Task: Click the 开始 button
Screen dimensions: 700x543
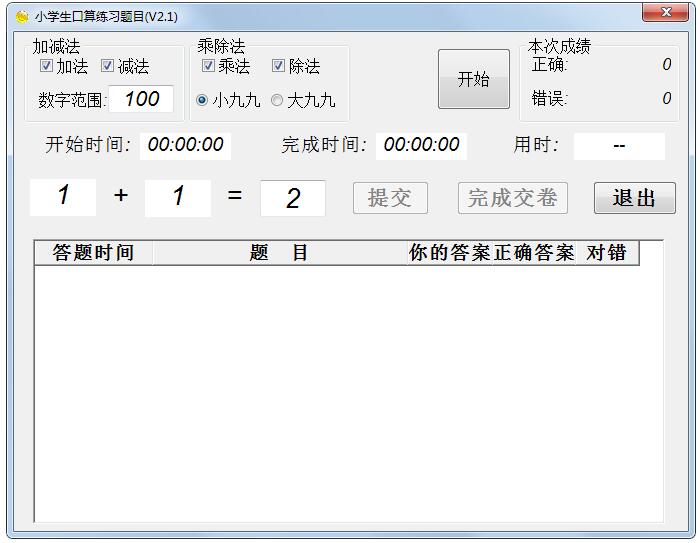Action: [474, 79]
